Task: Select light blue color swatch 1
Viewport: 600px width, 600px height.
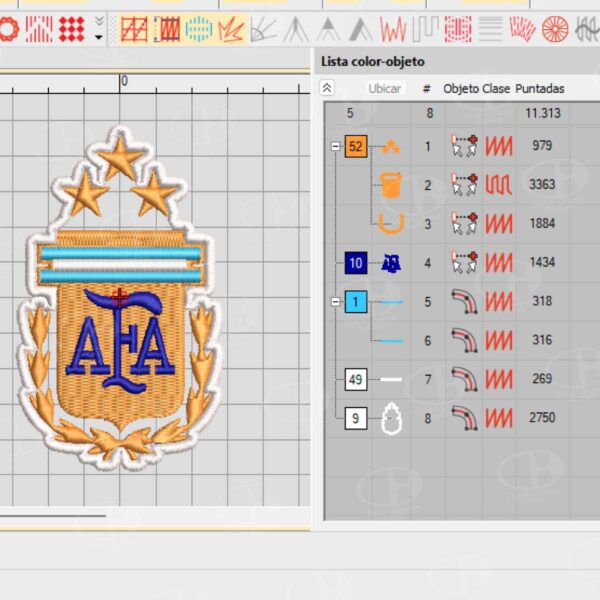Action: click(x=356, y=302)
